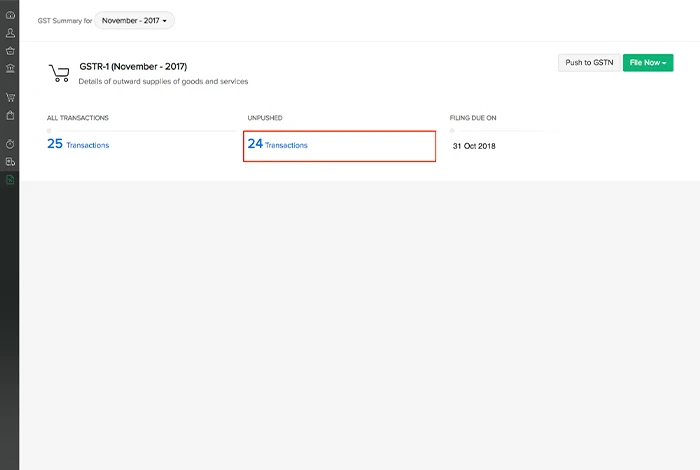Click the FILING DUE ON label
Image resolution: width=700 pixels, height=470 pixels.
tap(473, 118)
